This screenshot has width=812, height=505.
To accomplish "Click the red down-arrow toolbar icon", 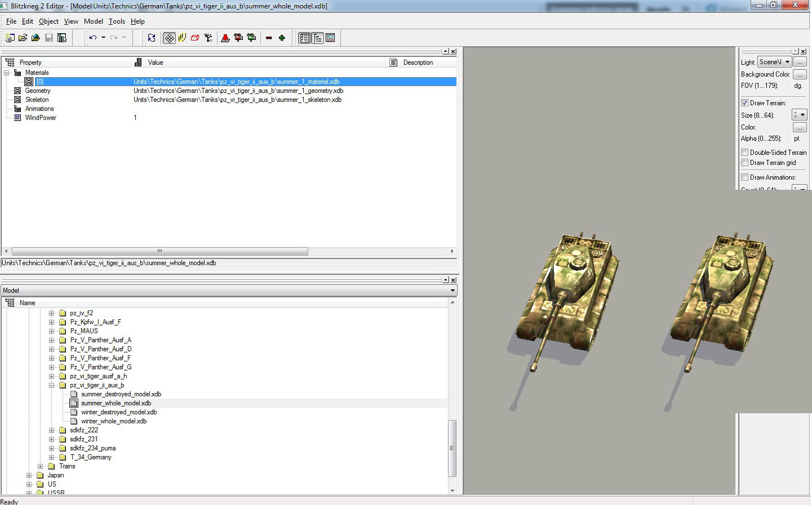I will (x=225, y=38).
